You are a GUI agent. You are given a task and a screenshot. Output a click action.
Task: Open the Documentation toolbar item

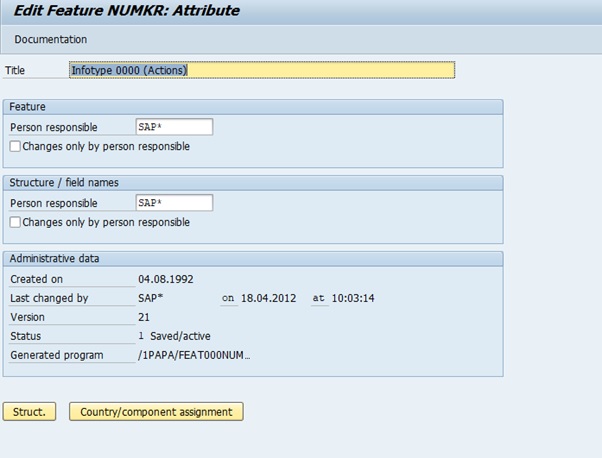(x=50, y=39)
